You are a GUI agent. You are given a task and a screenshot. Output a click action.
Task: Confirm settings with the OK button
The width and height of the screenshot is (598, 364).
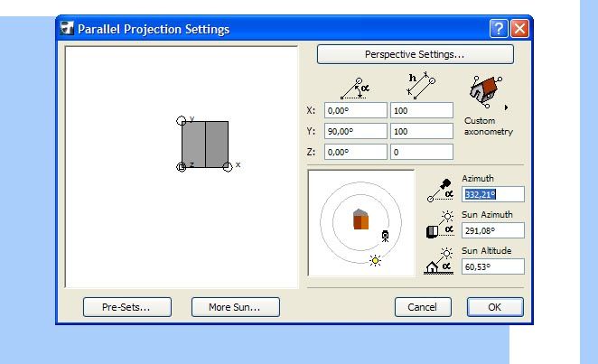[495, 307]
